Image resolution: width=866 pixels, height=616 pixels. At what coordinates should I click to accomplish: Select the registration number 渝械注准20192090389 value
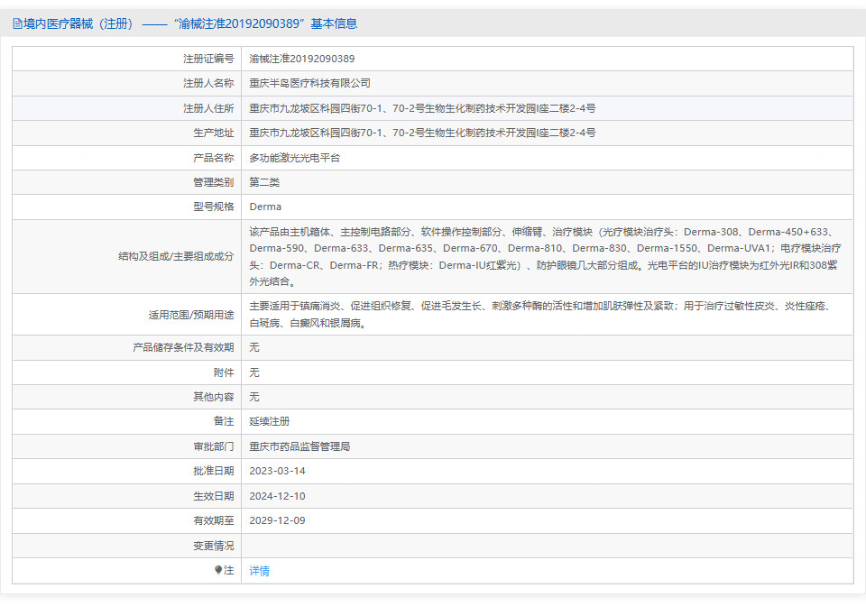tap(302, 59)
